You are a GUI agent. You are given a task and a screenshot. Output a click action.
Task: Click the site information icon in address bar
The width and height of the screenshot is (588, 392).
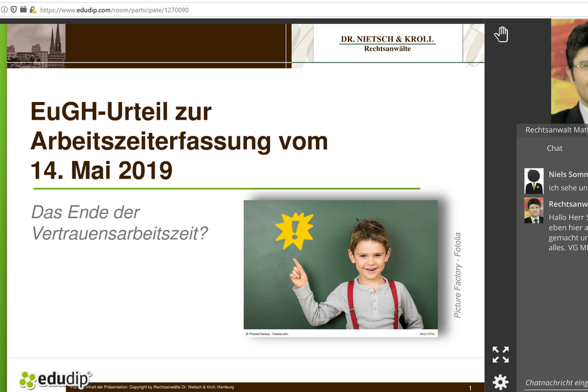[4, 10]
